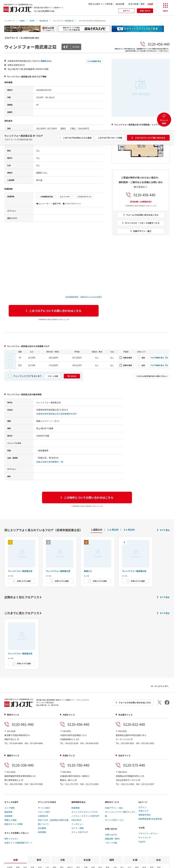Open オフィスナビ・リモート内覧サービス link

tap(141, 223)
